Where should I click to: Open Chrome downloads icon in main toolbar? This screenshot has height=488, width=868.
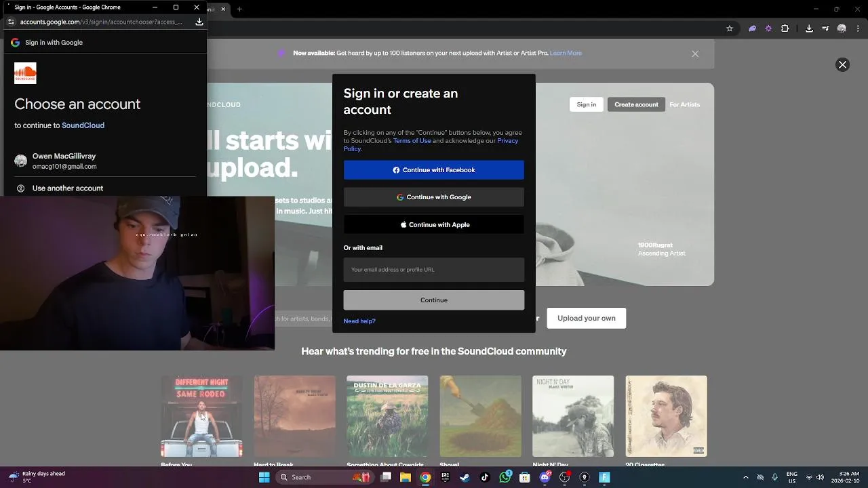[809, 28]
